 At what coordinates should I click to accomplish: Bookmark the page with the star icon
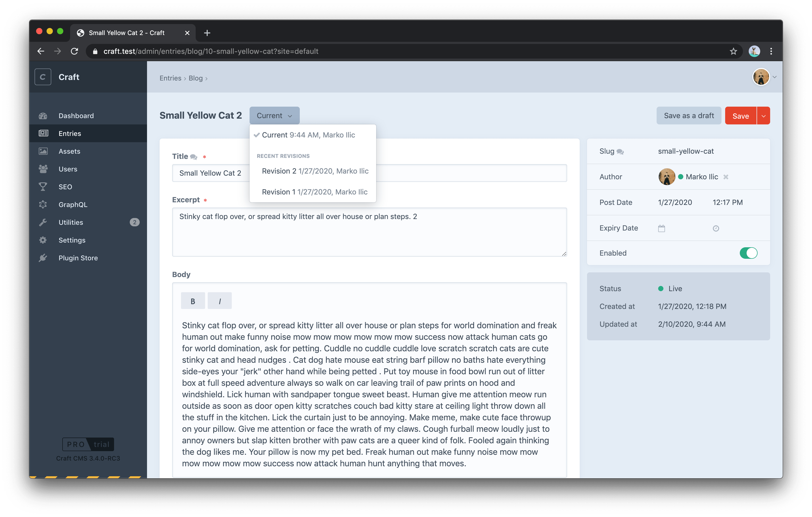coord(733,51)
